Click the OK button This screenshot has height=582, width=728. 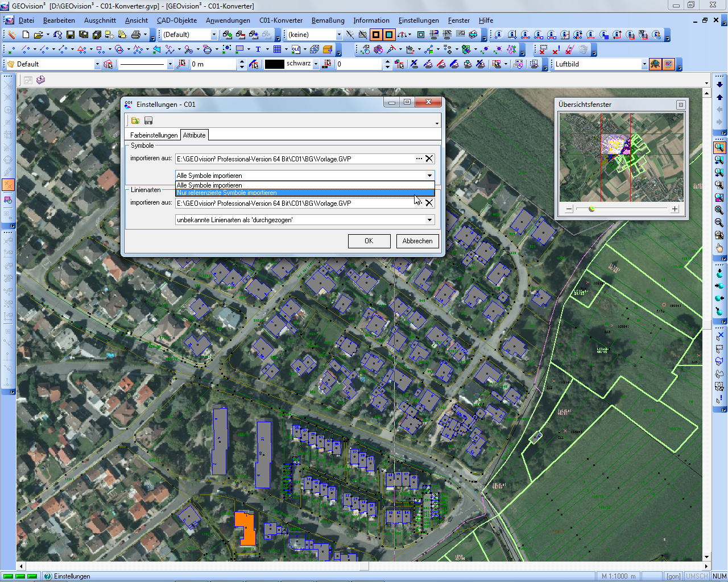point(369,241)
